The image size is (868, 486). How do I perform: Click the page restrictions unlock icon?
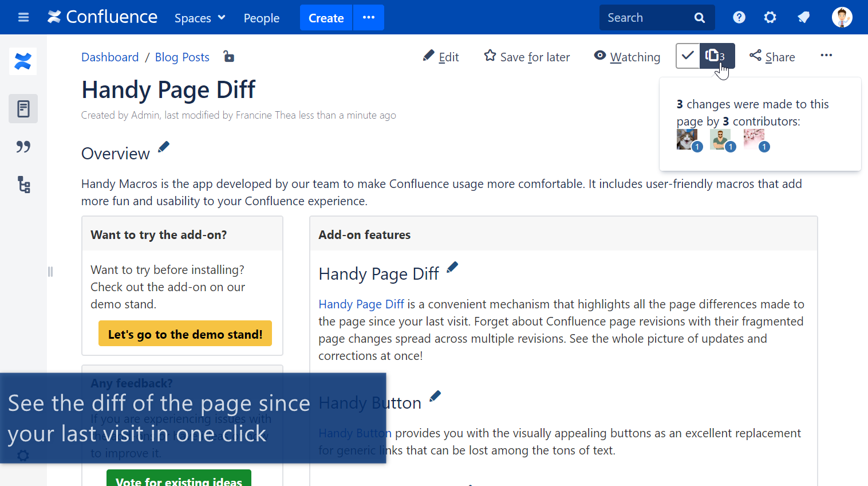(x=228, y=56)
